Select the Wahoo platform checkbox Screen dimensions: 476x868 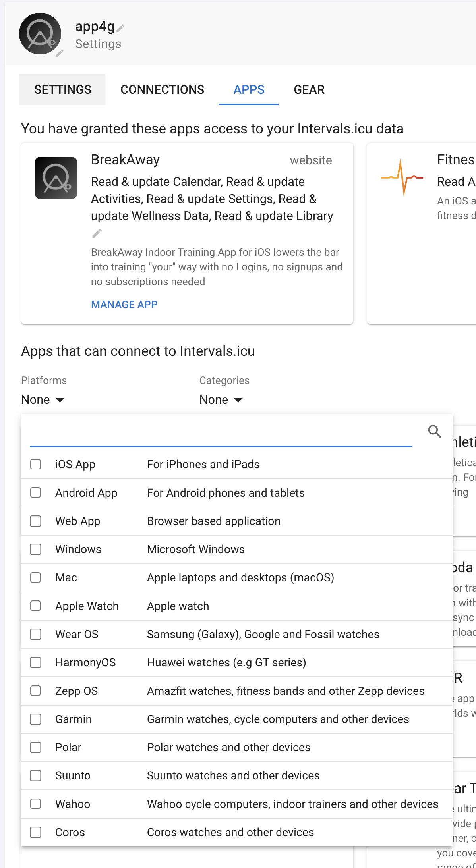[36, 804]
